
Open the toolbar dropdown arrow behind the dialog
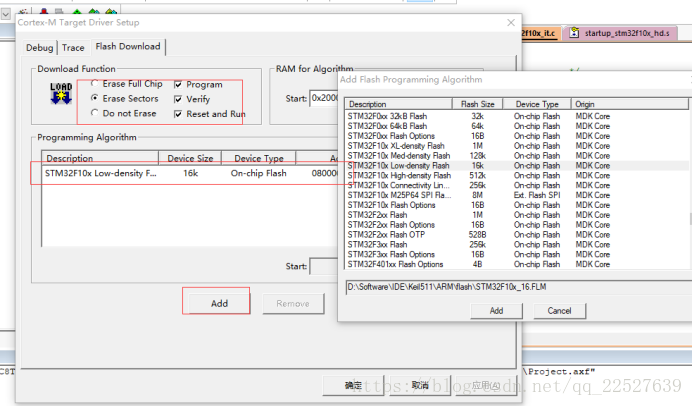click(5, 14)
